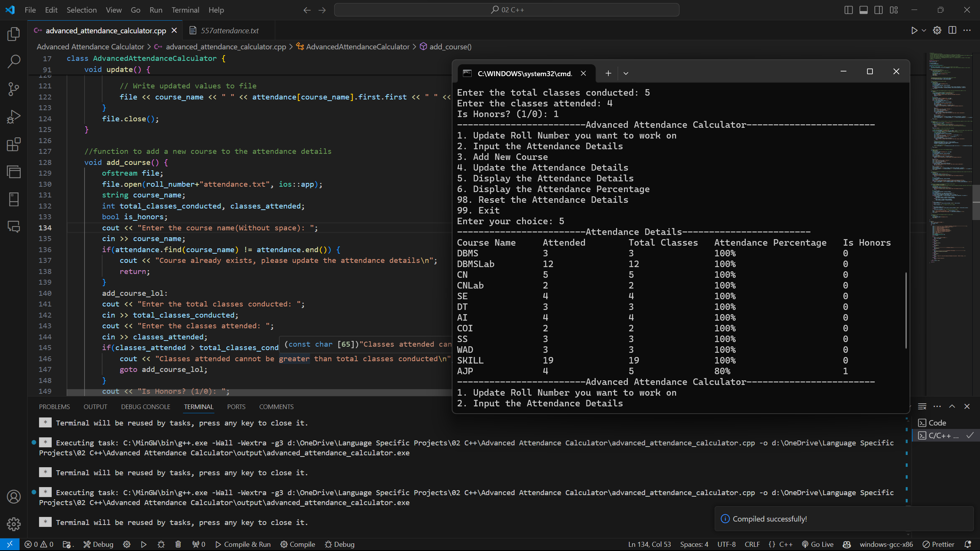Click the Run file play button
This screenshot has width=980, height=551.
point(914,31)
